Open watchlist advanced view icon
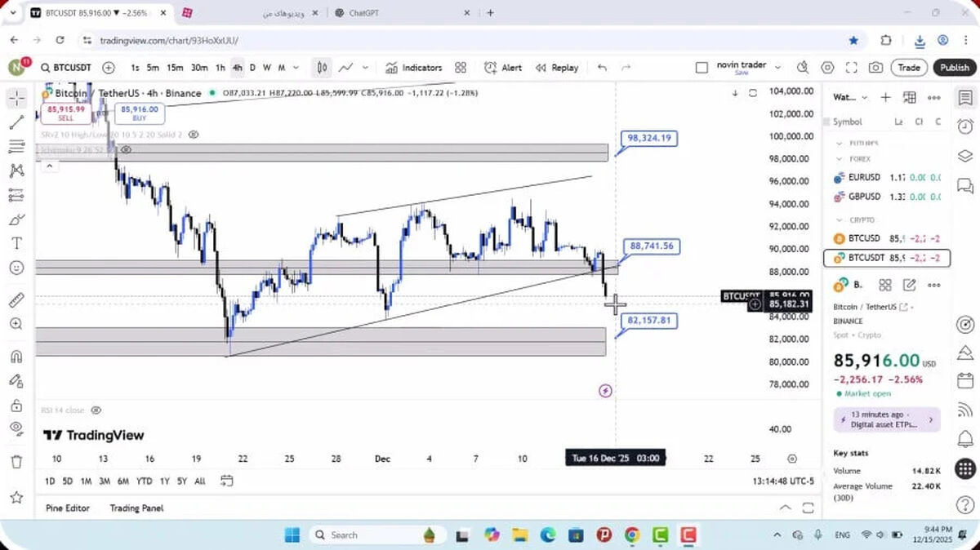 (x=910, y=98)
